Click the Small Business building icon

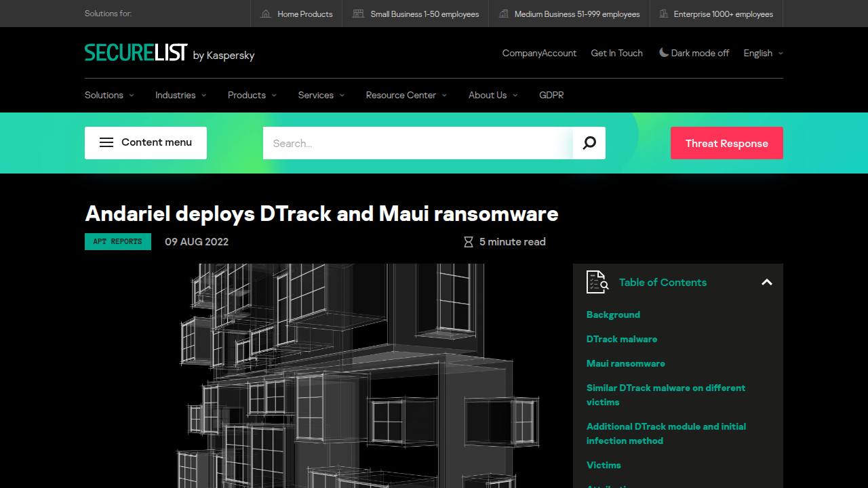[359, 14]
